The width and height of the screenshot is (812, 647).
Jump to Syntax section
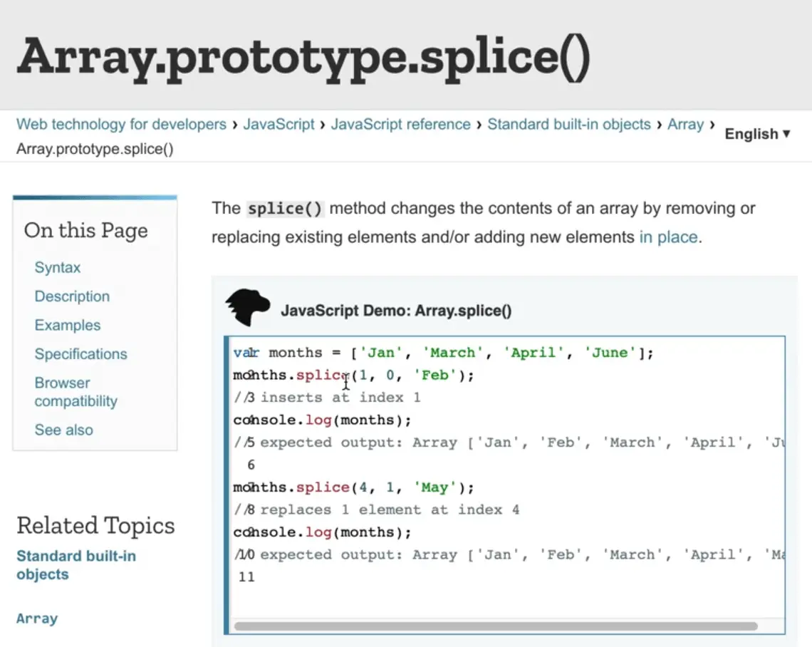[58, 268]
